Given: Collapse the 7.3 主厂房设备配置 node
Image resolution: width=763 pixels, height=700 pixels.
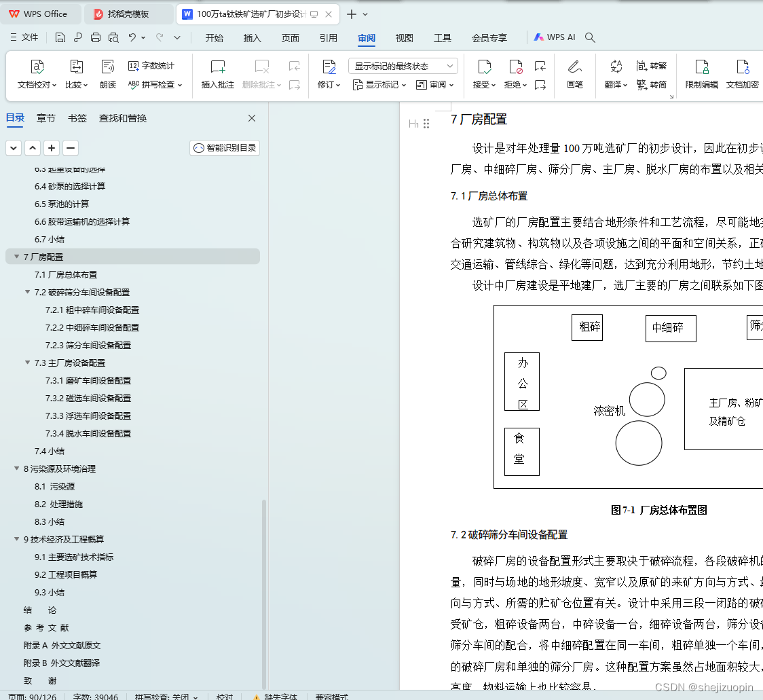Looking at the screenshot, I should (x=27, y=363).
